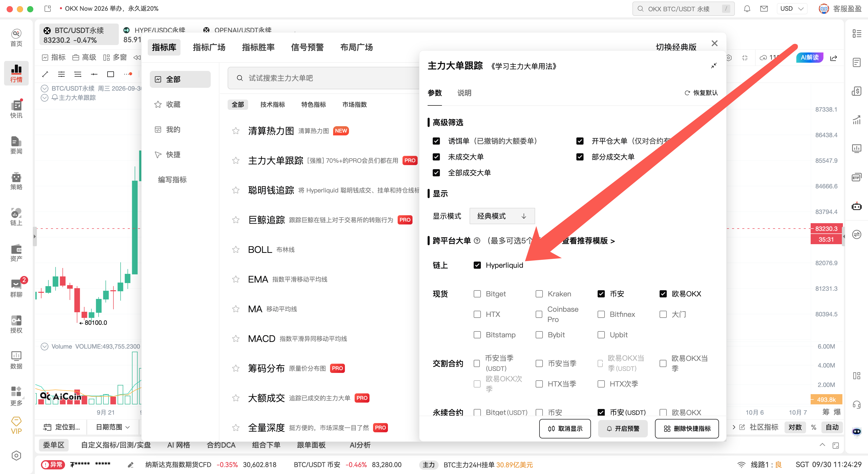Uncheck the 欧易OKX spot checkbox

(x=663, y=294)
